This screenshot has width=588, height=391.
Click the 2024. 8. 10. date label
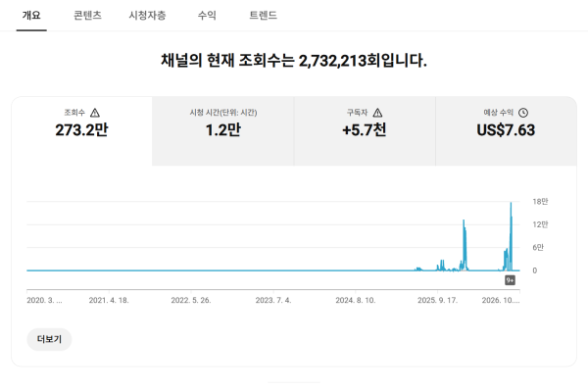356,300
